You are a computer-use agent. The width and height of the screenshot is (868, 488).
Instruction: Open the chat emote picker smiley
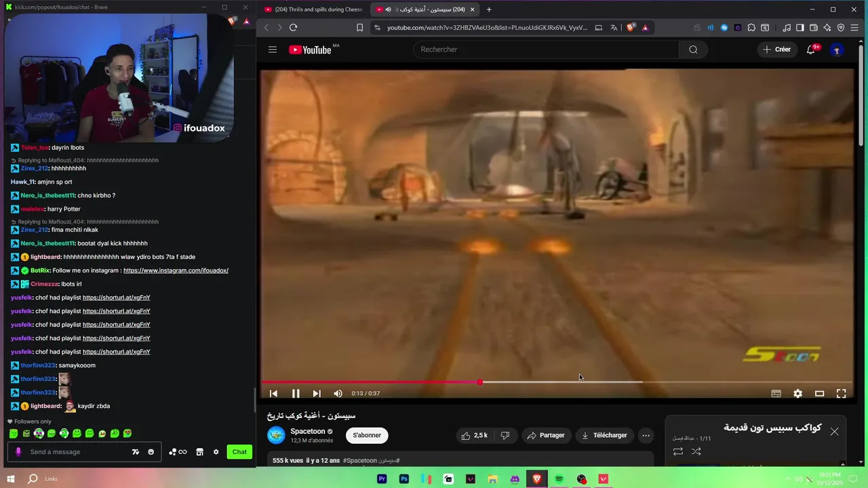pos(151,452)
